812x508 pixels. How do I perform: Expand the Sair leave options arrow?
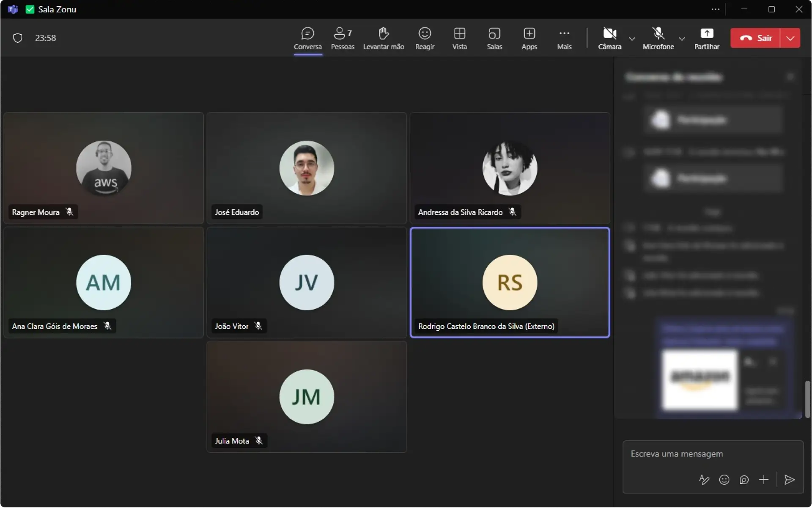(790, 38)
